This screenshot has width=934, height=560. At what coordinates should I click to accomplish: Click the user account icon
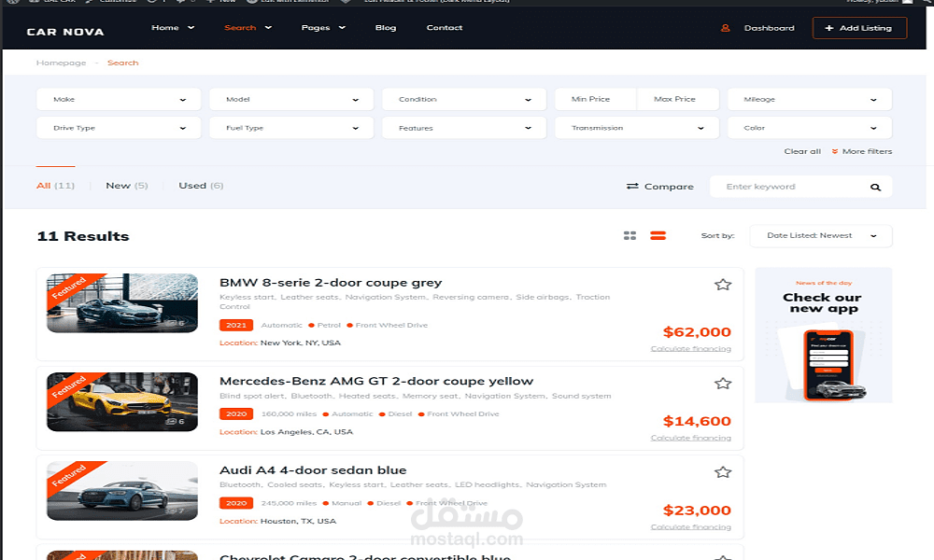pyautogui.click(x=725, y=28)
